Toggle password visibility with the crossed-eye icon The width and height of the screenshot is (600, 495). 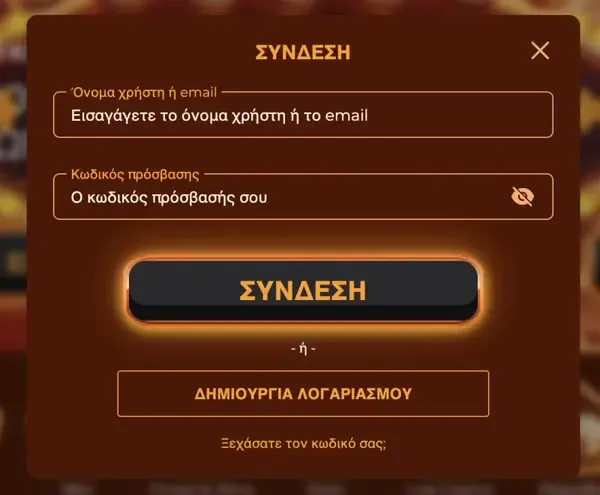(x=522, y=197)
